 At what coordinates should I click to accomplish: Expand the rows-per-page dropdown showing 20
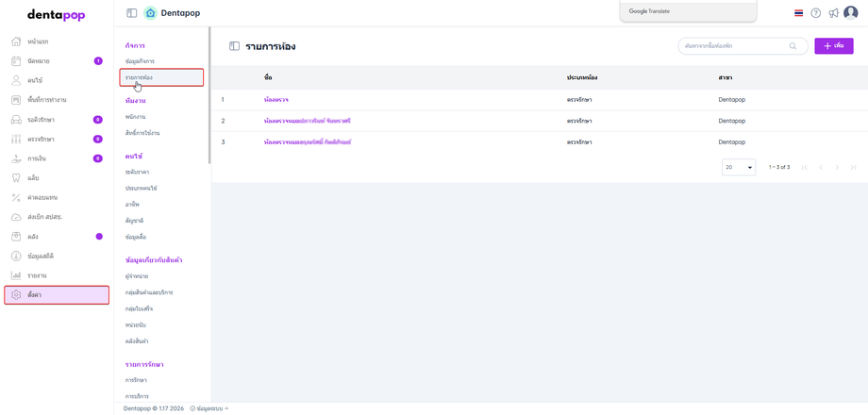tap(739, 167)
